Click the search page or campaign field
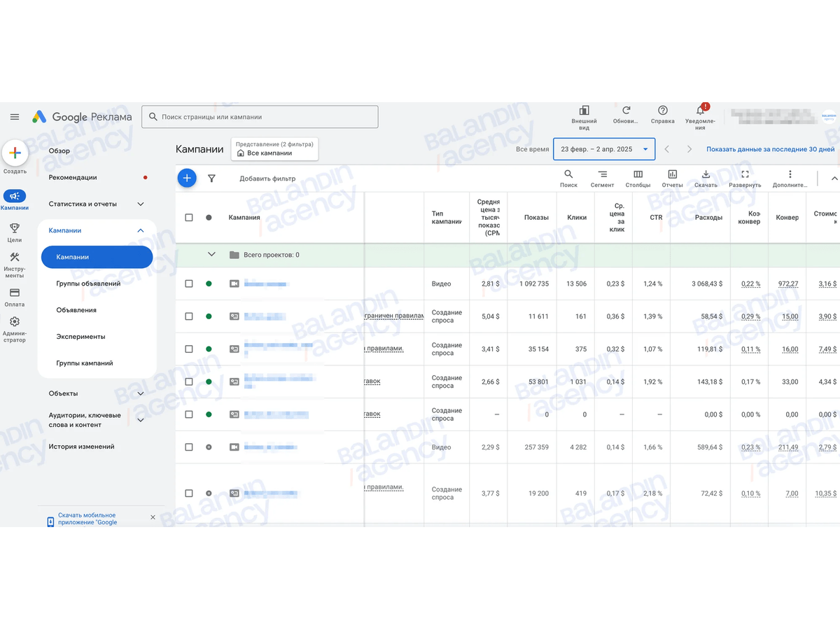840x630 pixels. click(260, 117)
